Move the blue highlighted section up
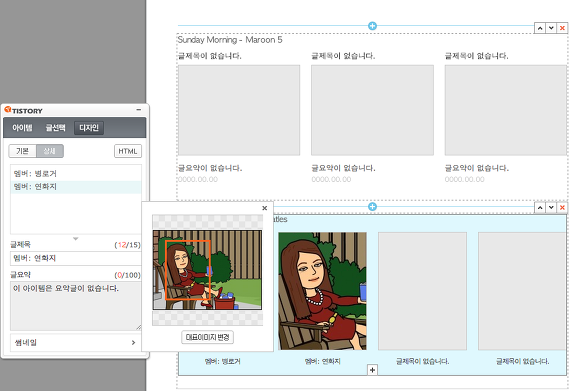580x391 pixels. pyautogui.click(x=540, y=208)
